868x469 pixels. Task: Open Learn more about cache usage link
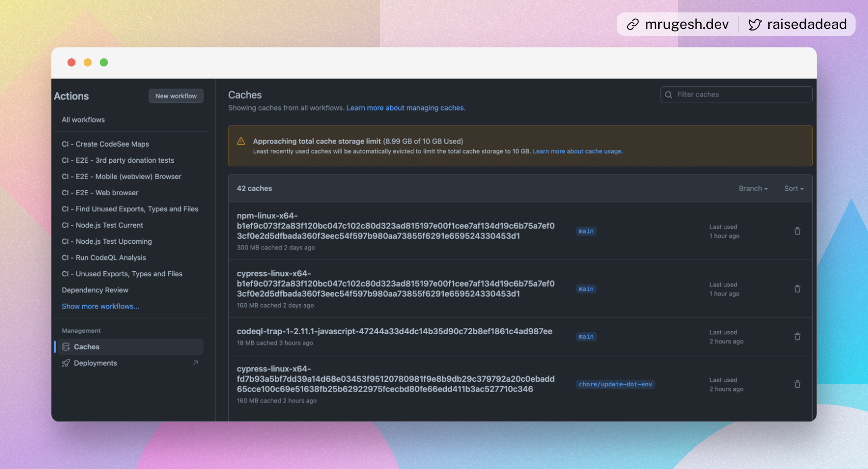click(578, 151)
